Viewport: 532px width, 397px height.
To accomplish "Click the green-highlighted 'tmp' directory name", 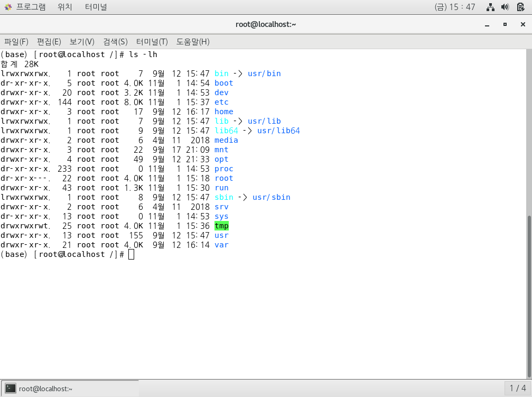I will 221,226.
